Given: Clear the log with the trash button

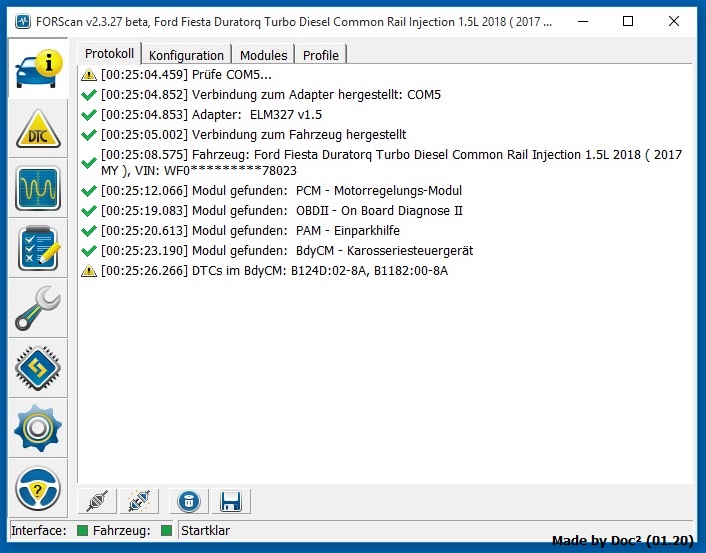Looking at the screenshot, I should [189, 501].
